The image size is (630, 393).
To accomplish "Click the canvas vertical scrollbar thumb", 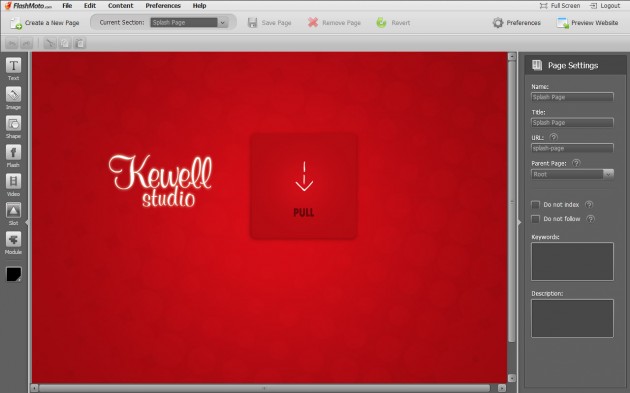I will coord(512,202).
